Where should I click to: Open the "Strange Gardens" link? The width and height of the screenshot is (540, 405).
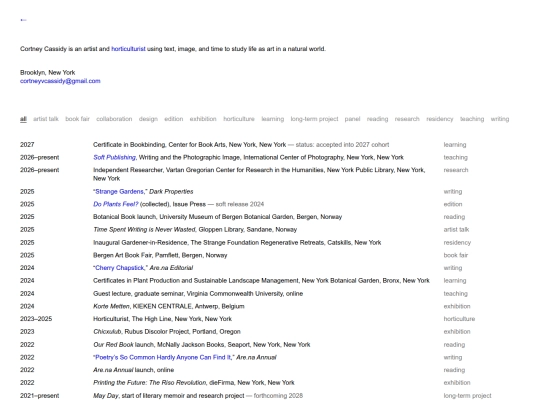pos(120,191)
